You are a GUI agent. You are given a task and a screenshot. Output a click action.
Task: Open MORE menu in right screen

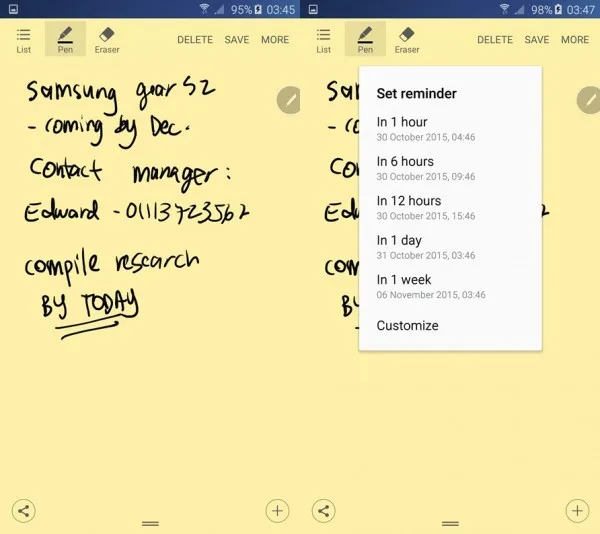(x=575, y=40)
